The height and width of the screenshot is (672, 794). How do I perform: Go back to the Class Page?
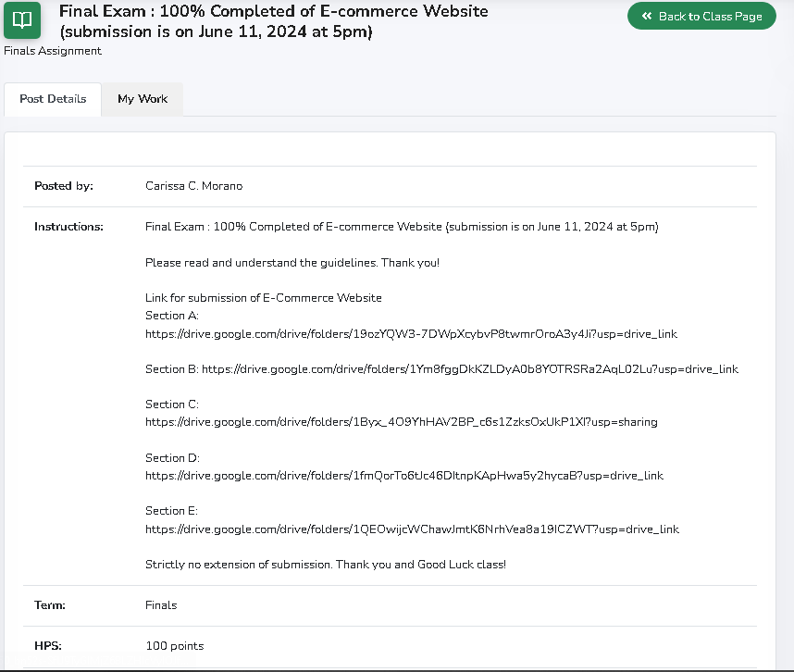pyautogui.click(x=701, y=17)
